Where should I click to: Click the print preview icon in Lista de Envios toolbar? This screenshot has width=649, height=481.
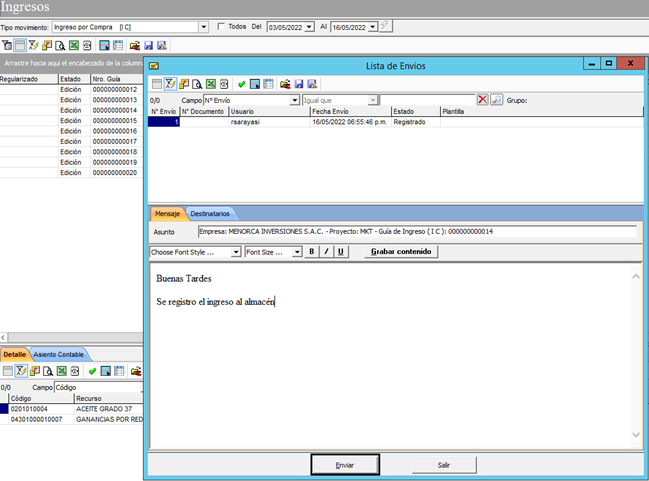click(x=197, y=84)
